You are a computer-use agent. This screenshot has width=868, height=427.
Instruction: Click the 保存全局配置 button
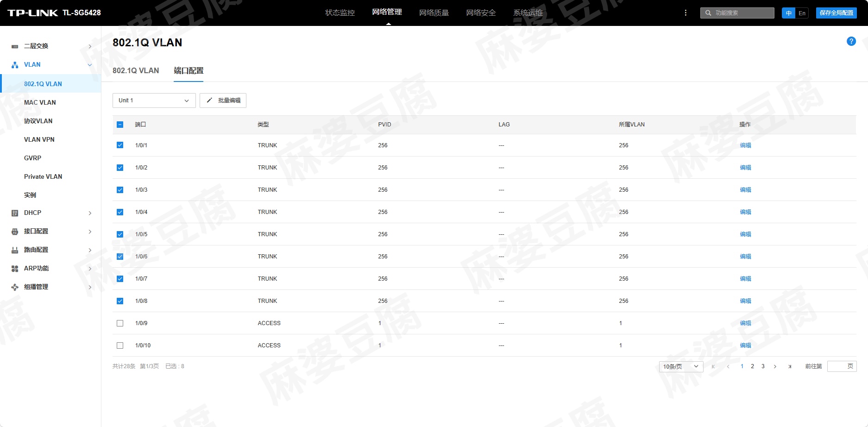[x=837, y=13]
